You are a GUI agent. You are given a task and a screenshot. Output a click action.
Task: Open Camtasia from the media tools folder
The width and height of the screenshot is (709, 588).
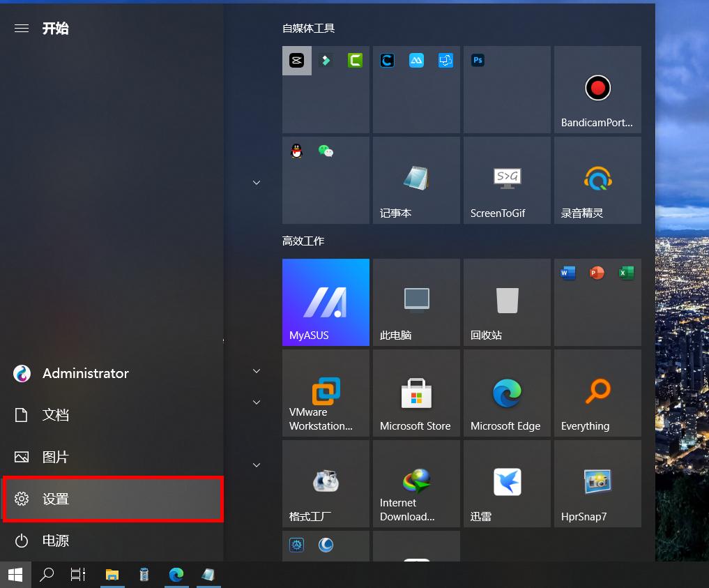(355, 60)
